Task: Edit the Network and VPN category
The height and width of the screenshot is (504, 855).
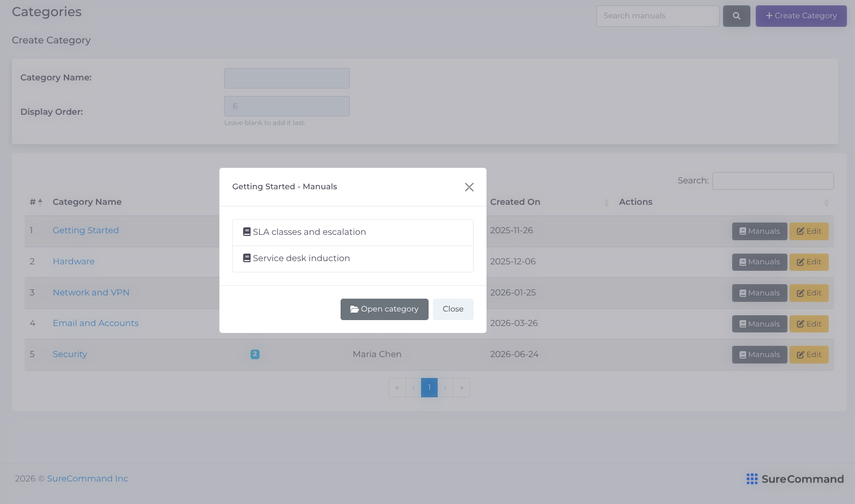Action: [809, 293]
